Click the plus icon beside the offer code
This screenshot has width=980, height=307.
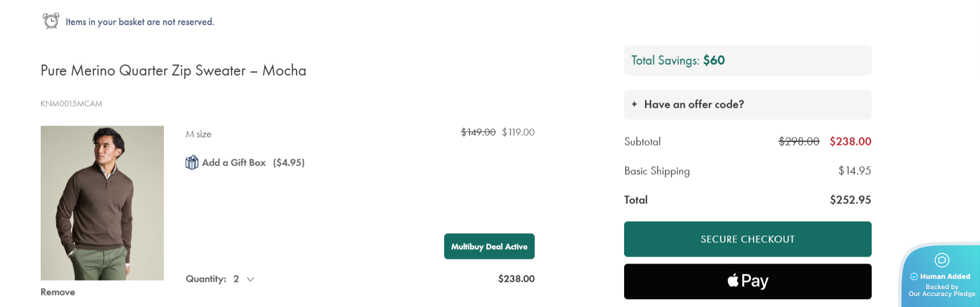tap(634, 104)
